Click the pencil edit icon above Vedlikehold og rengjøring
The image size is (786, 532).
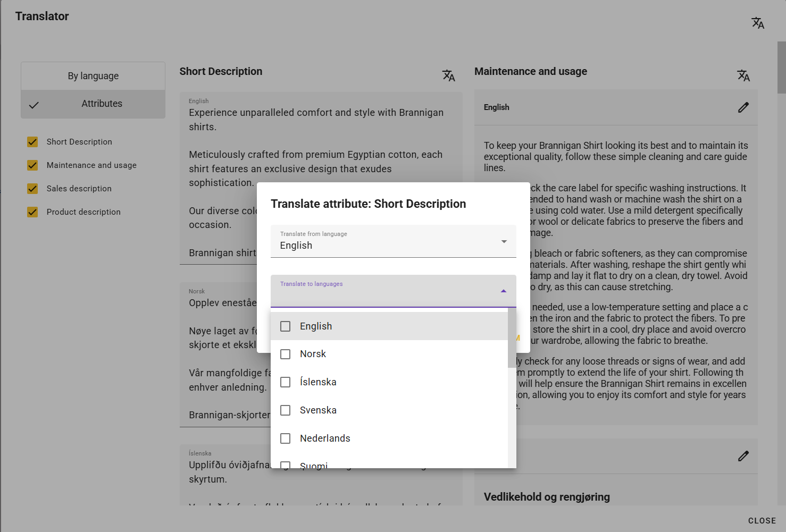[x=743, y=456]
